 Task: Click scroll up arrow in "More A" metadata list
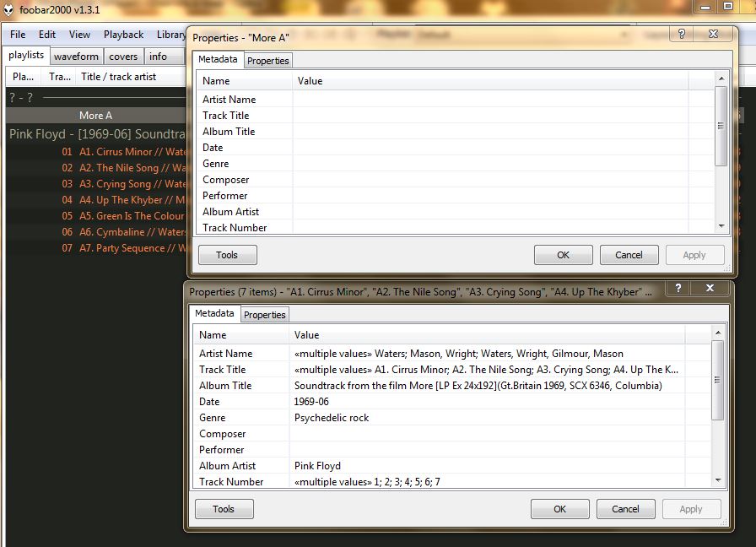point(721,79)
